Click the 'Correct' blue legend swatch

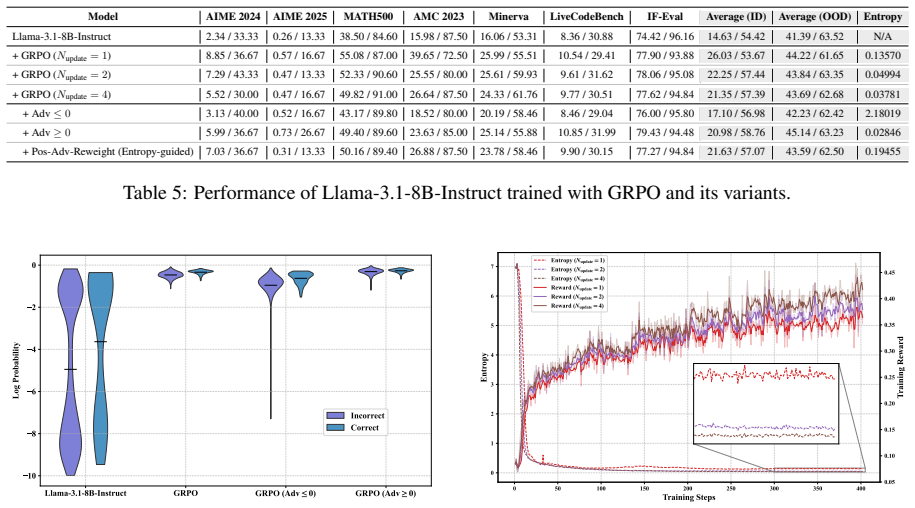336,428
